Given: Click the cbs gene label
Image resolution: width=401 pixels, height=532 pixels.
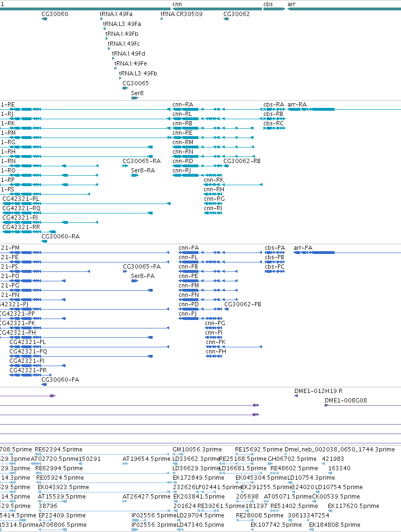Looking at the screenshot, I should [268, 4].
